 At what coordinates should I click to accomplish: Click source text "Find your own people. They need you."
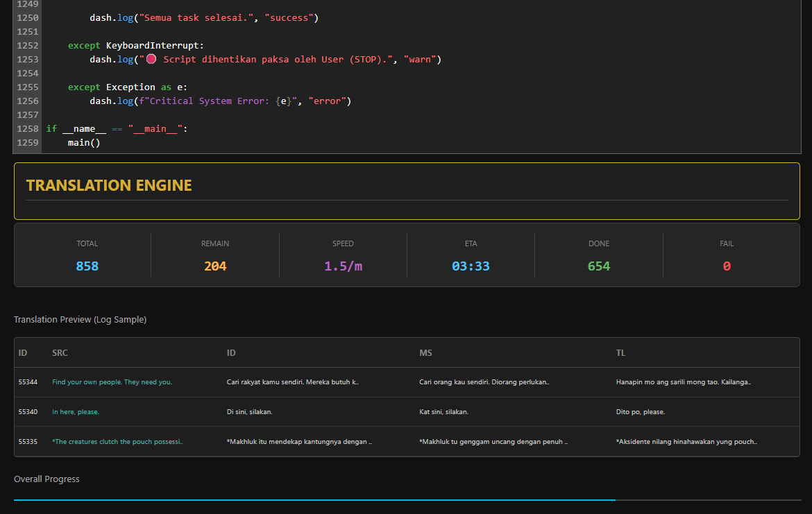coord(112,382)
